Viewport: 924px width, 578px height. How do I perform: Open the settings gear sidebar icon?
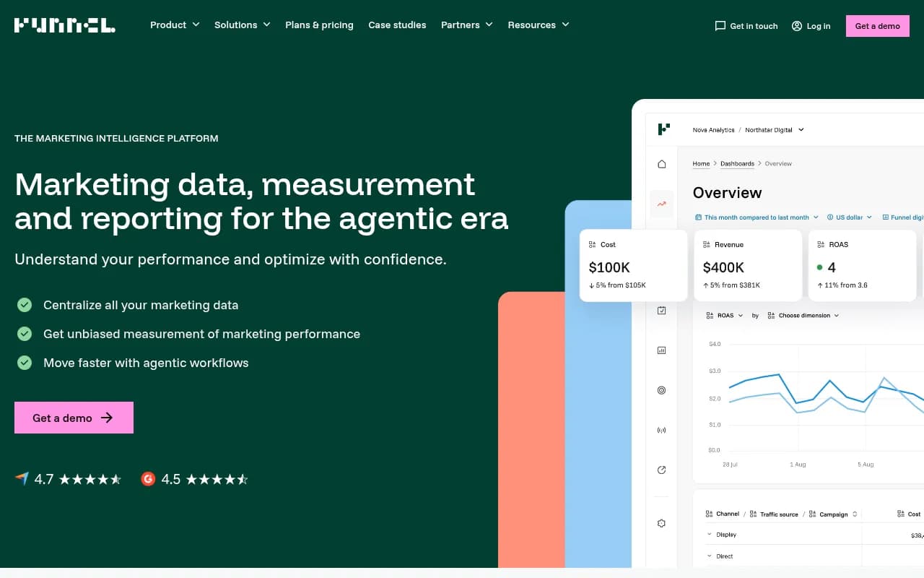(x=662, y=523)
